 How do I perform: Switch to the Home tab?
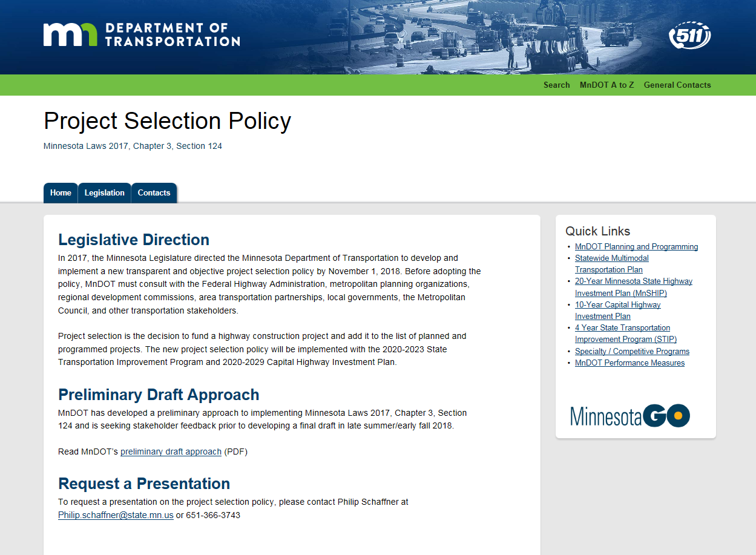(x=61, y=193)
